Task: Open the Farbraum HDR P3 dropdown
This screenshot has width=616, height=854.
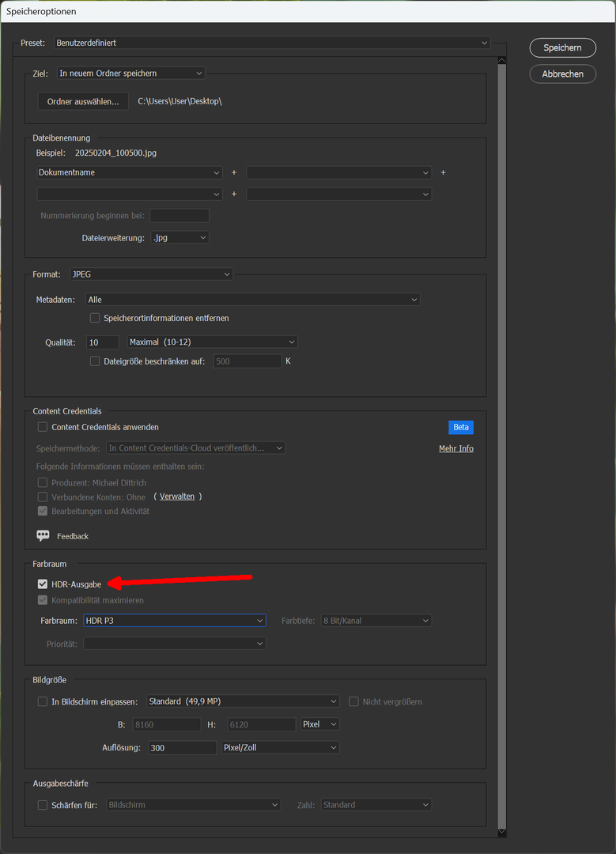Action: [x=174, y=621]
